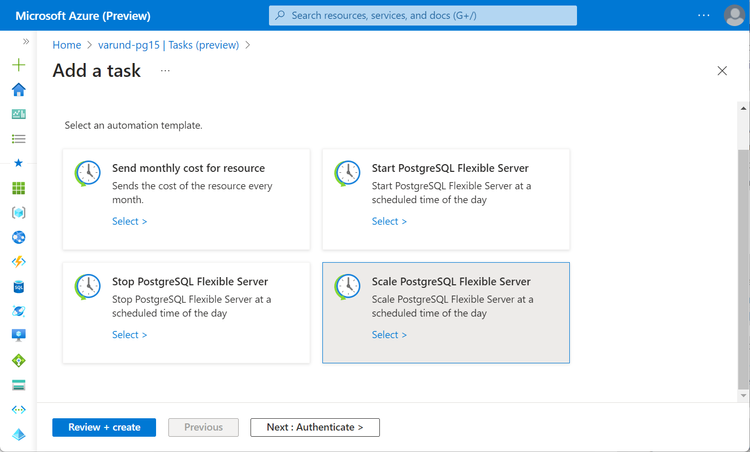Click the Create a resource plus icon
Image resolution: width=750 pixels, height=452 pixels.
(18, 65)
